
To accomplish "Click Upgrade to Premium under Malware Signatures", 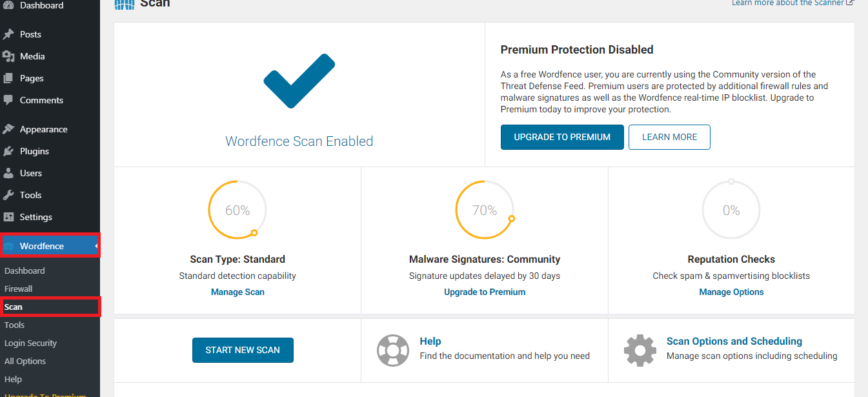I will point(485,292).
